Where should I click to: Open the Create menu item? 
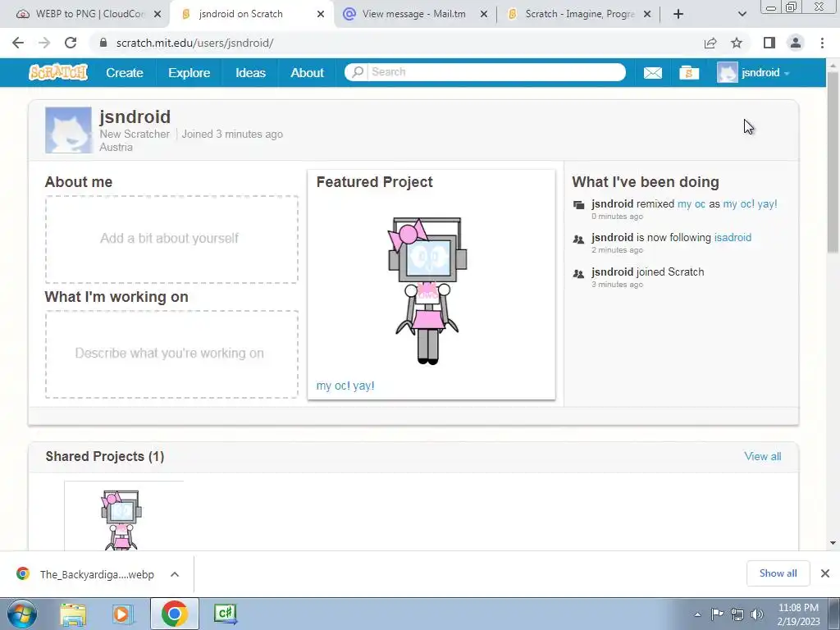point(125,73)
